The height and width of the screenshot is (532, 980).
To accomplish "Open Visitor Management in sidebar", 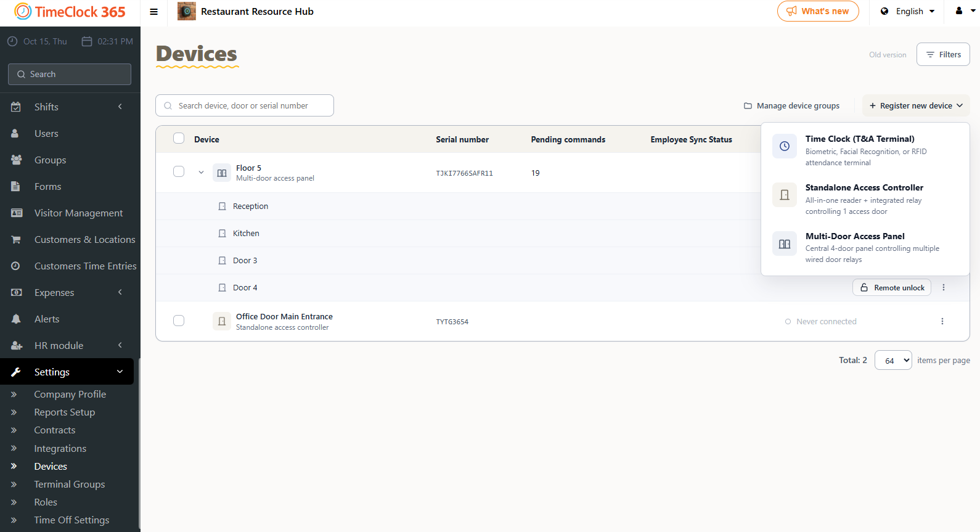I will pos(67,213).
